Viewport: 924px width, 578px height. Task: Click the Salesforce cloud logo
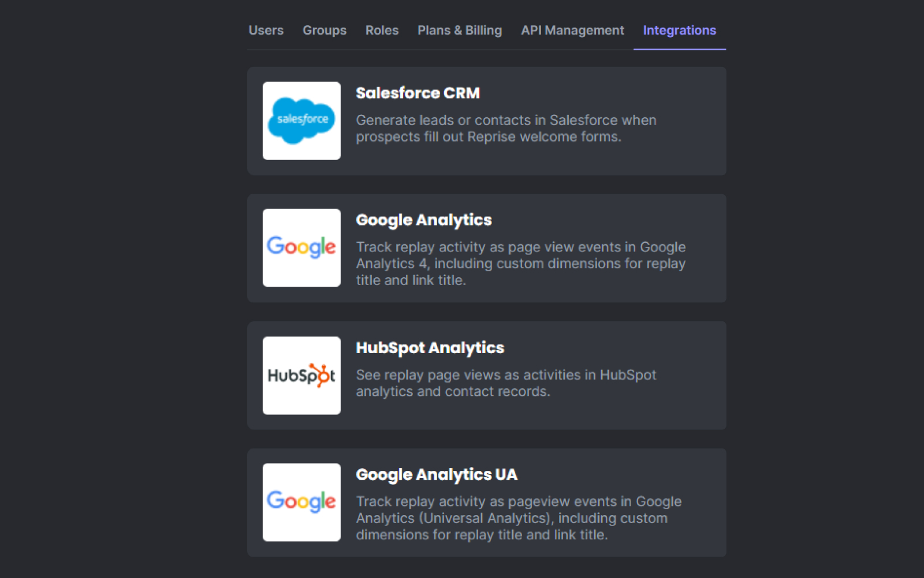pos(301,120)
